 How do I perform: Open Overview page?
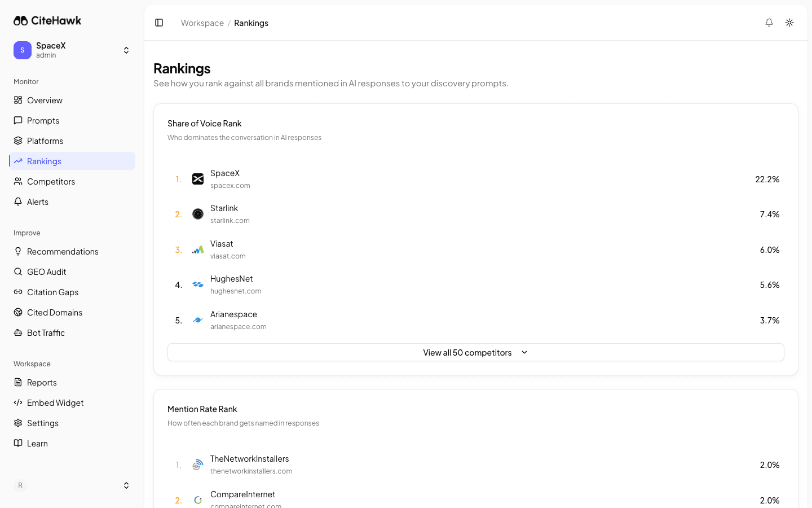72,100
